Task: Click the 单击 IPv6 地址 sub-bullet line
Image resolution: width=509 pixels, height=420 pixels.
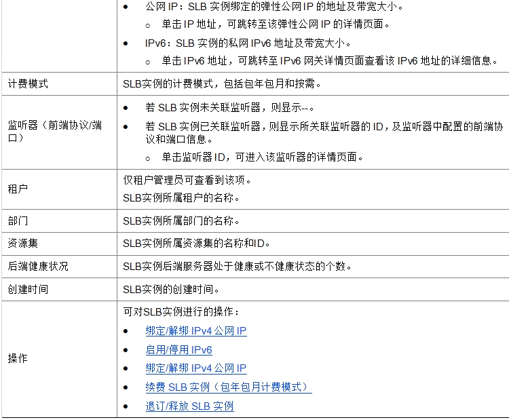Action: (x=330, y=60)
